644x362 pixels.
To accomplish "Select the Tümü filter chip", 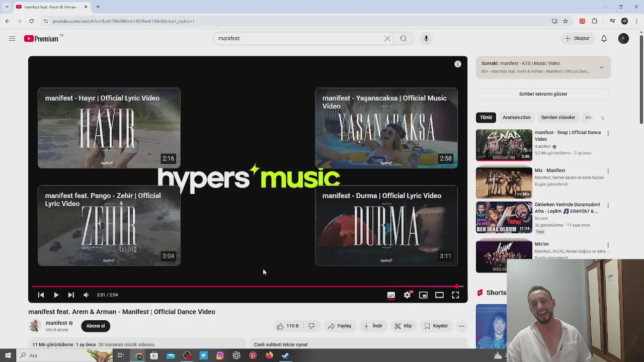I will pos(486,118).
